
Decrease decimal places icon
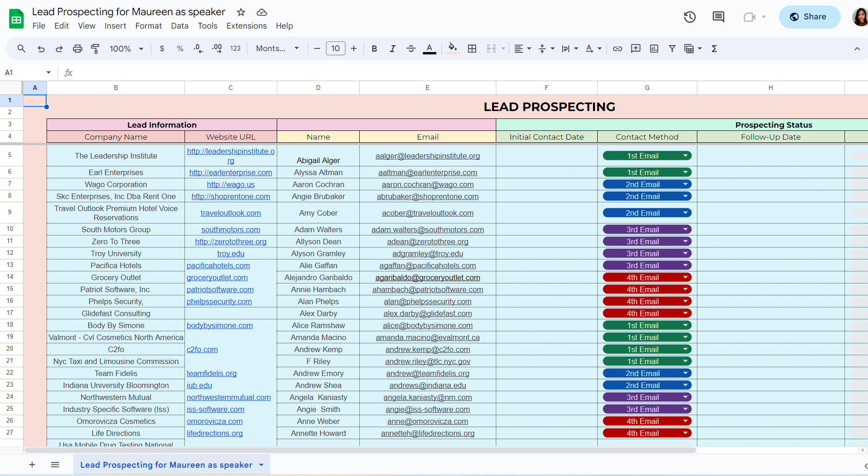click(x=198, y=48)
